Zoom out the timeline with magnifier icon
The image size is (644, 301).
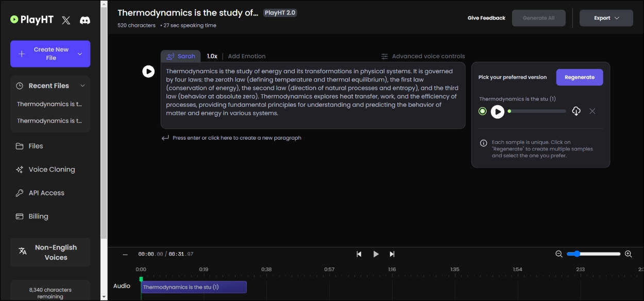click(559, 254)
